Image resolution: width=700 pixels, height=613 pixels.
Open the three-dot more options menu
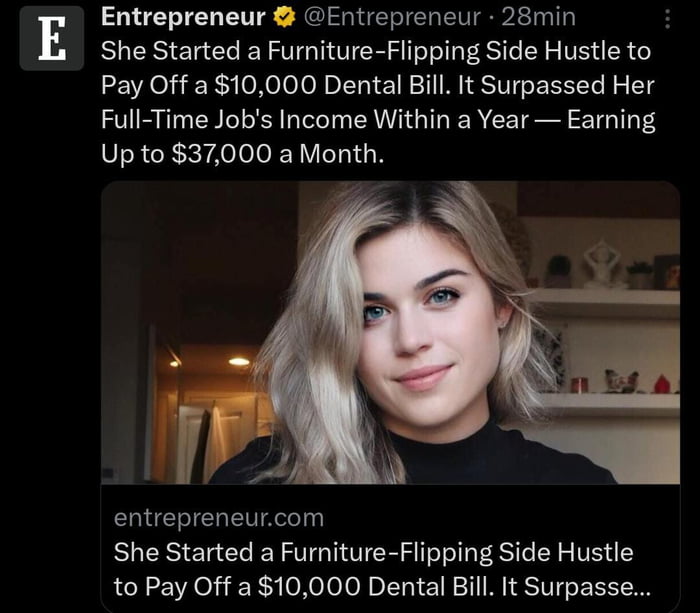click(668, 20)
